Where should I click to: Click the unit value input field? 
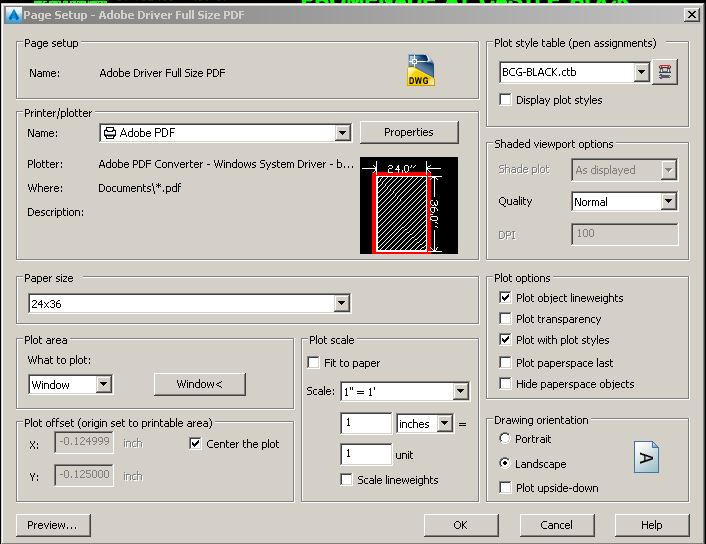click(366, 454)
